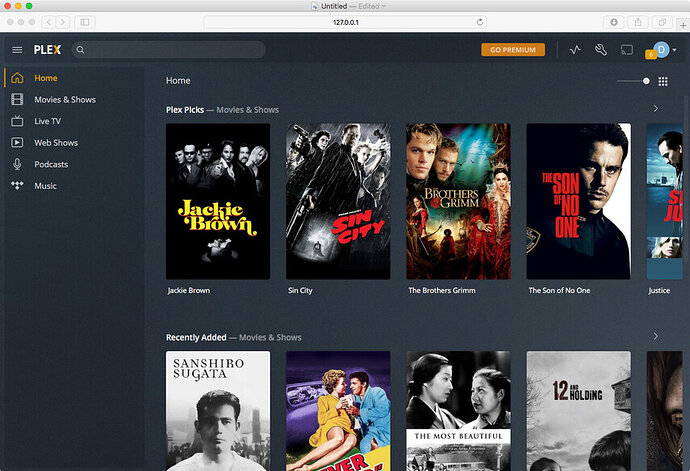690x471 pixels.
Task: Reload the page in Safari
Action: 480,22
